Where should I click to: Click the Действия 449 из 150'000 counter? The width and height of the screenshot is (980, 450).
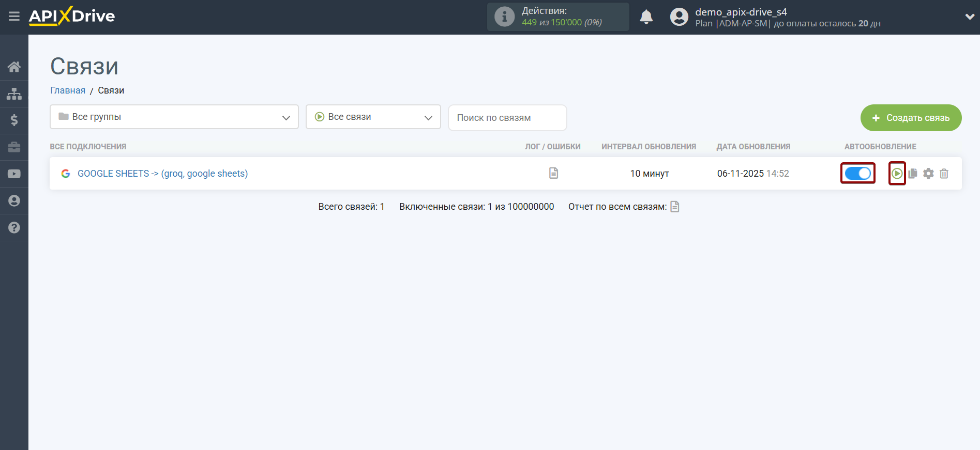558,17
